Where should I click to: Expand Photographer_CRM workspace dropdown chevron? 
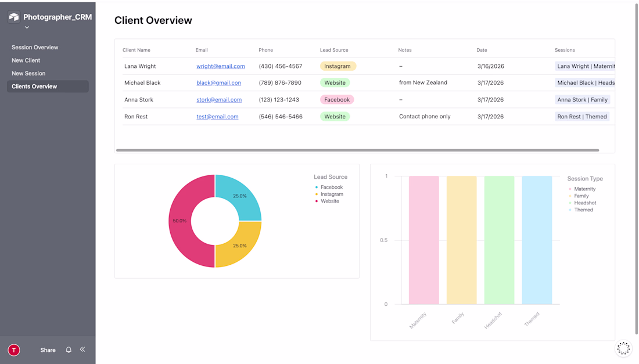[27, 27]
